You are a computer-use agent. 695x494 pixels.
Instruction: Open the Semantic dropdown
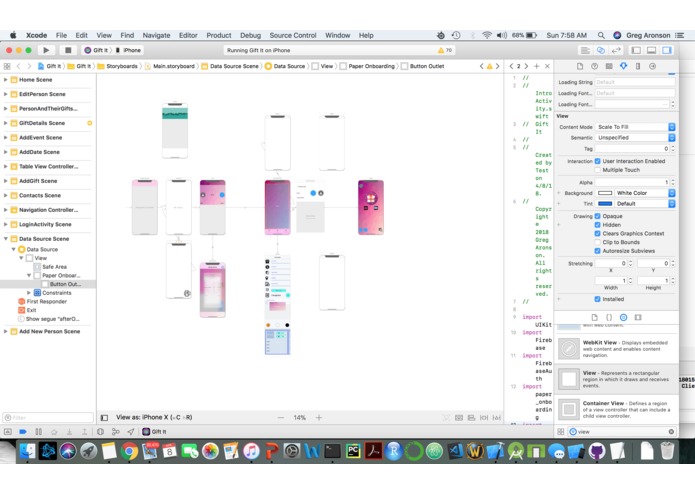[635, 138]
